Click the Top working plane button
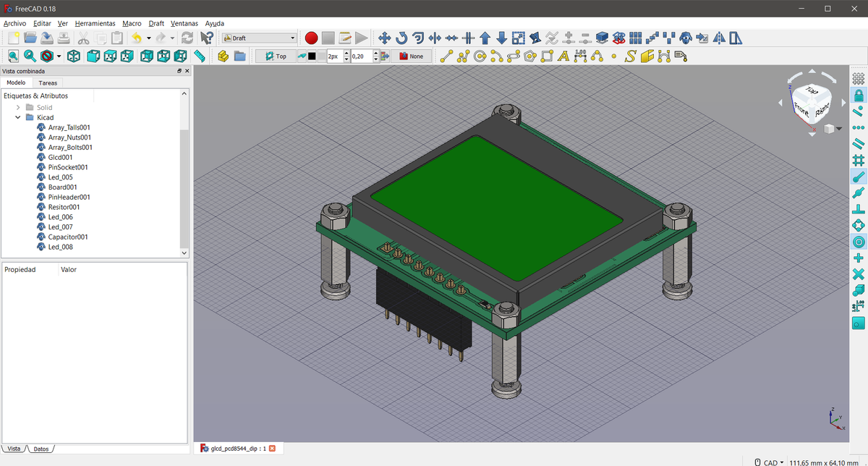868x466 pixels. tap(276, 56)
